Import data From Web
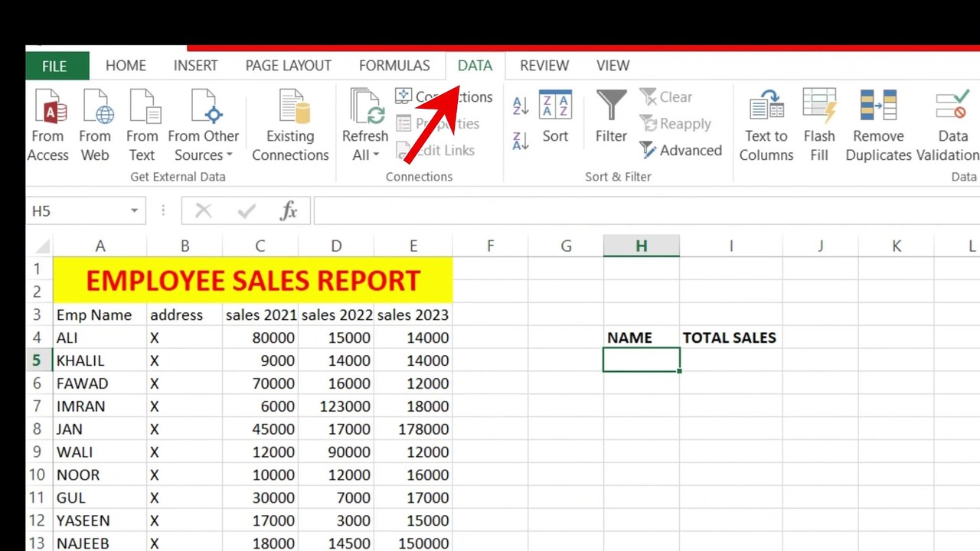 pos(95,125)
